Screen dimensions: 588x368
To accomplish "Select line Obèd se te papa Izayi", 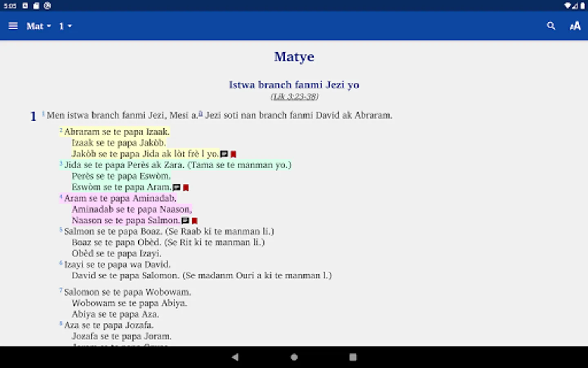I will [x=117, y=253].
